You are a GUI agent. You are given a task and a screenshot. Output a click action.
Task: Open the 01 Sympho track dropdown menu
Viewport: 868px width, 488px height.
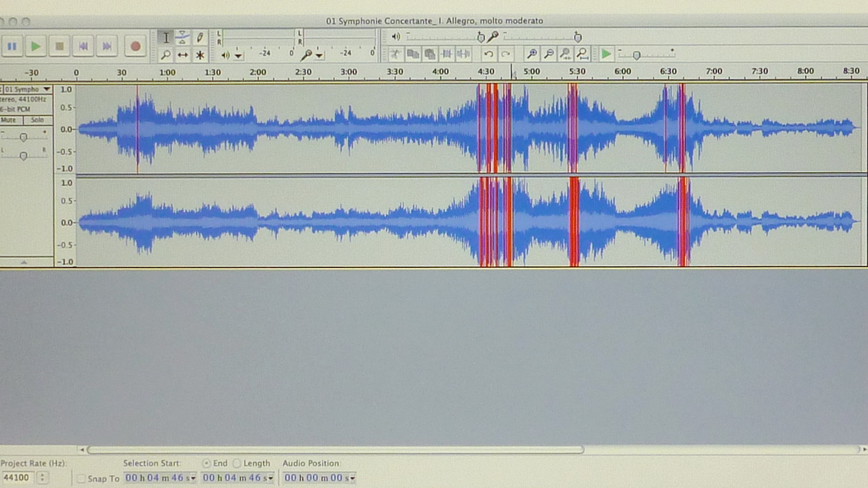click(47, 89)
